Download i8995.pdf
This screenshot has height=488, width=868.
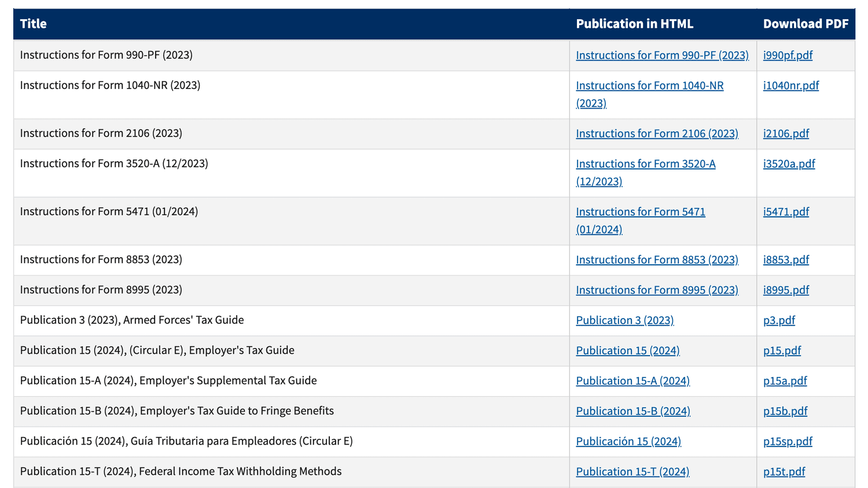tap(786, 290)
